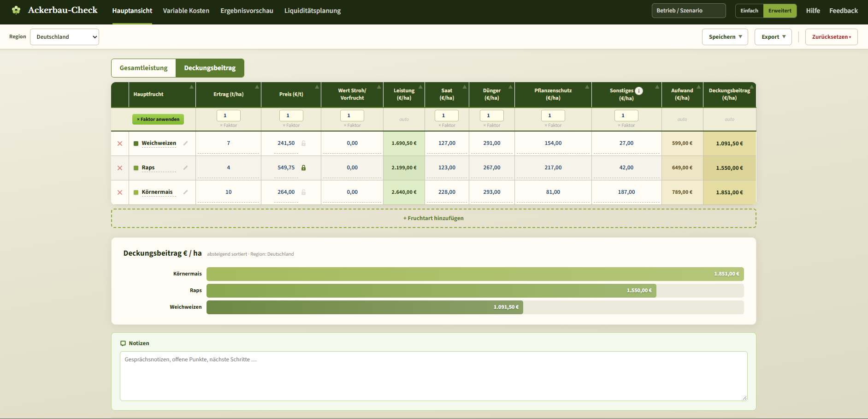Click the Körnermais color square
The height and width of the screenshot is (419, 868).
coord(136,192)
